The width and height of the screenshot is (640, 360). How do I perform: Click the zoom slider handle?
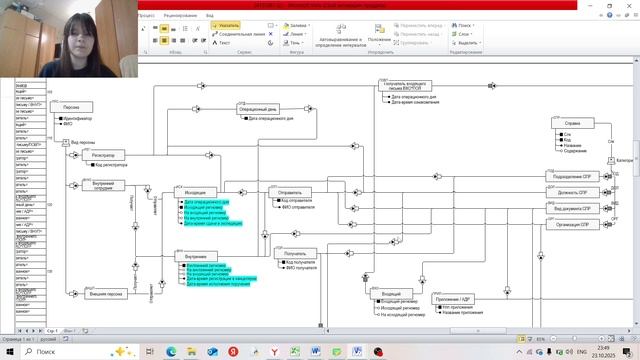[574, 339]
